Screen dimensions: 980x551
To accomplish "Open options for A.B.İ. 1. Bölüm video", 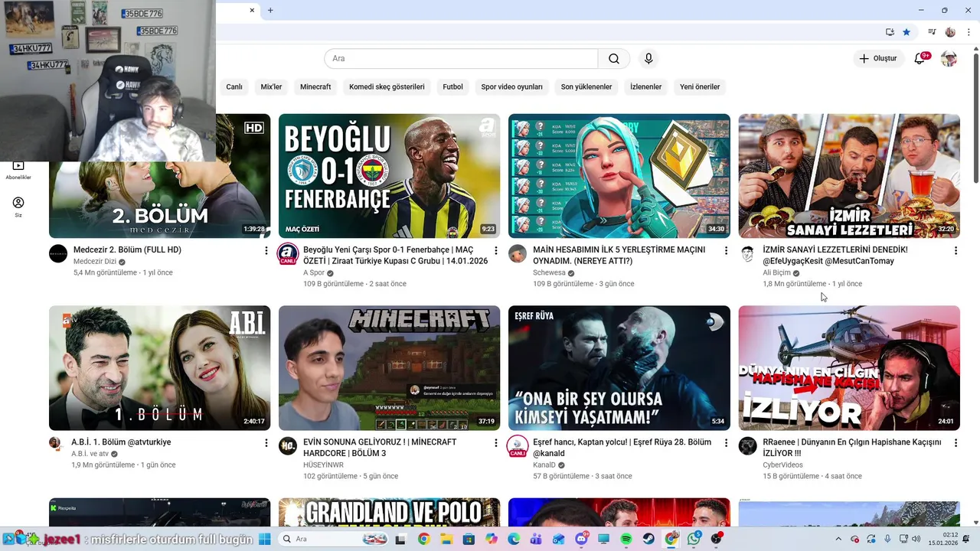I will 266,443.
